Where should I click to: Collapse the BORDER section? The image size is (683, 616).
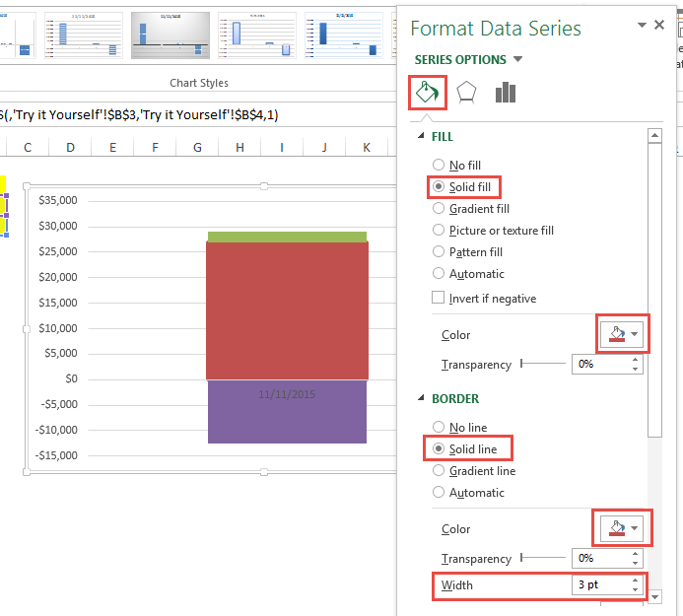[x=421, y=398]
